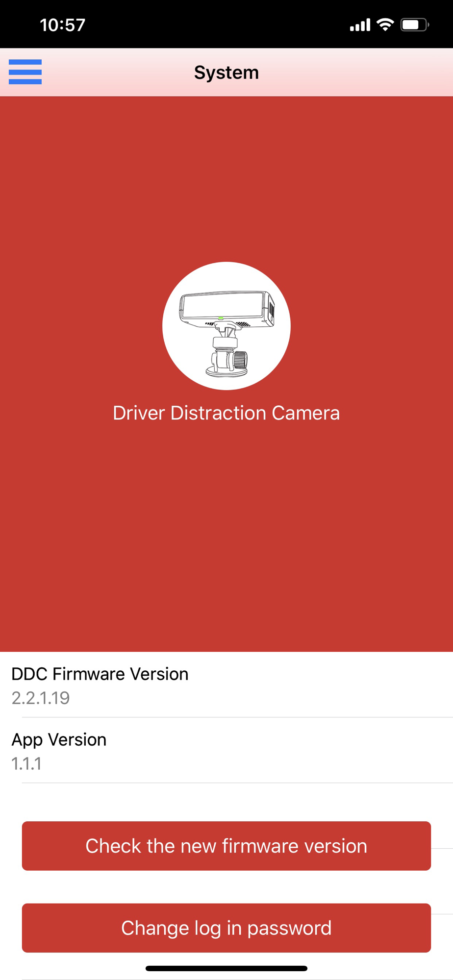Screen dimensions: 453x980
Task: Tap the Driver Distraction Camera illustration
Action: pos(226,326)
